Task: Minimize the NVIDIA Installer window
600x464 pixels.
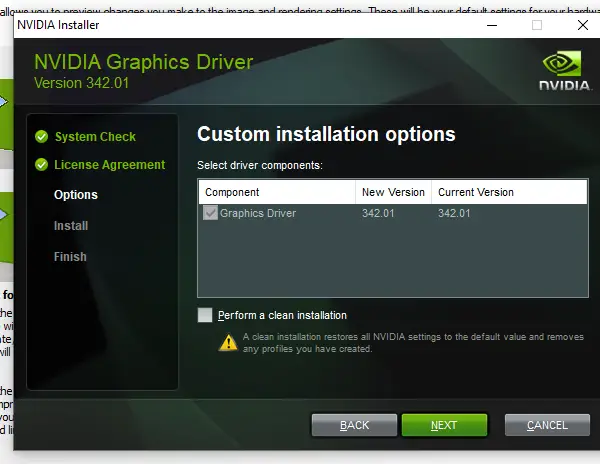Action: 492,25
